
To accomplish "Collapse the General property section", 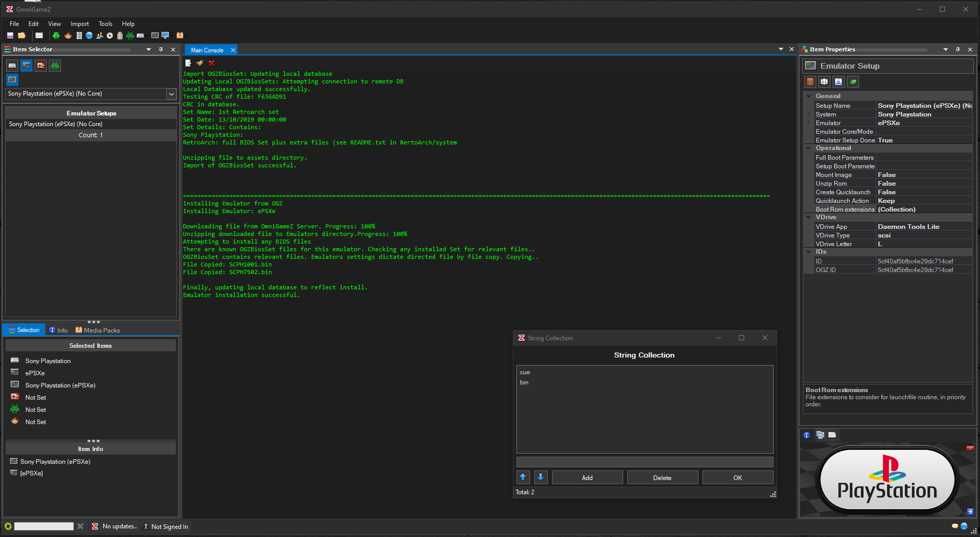I will click(x=809, y=96).
